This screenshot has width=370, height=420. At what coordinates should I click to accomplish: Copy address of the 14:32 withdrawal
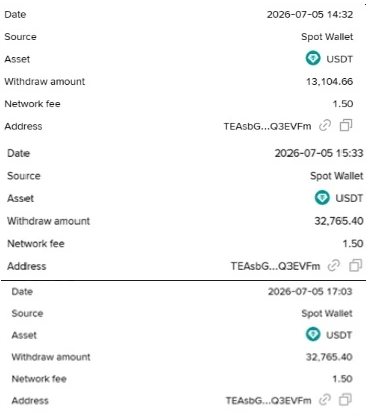[x=346, y=126]
